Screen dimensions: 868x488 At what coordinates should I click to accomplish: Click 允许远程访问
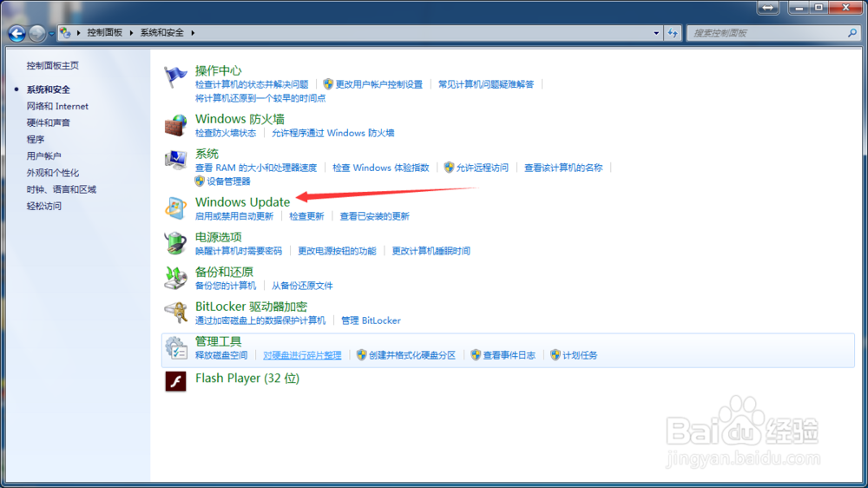tap(482, 168)
